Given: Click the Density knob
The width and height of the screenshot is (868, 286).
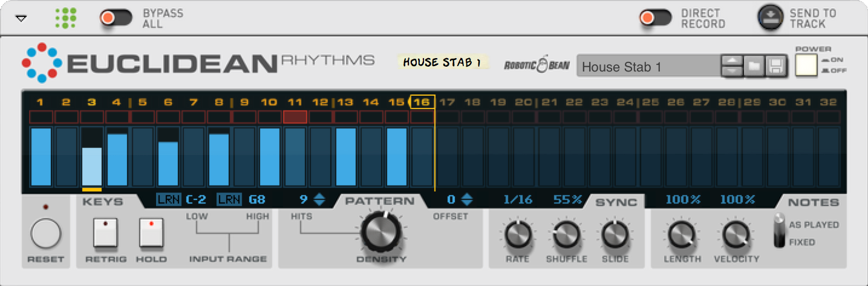Looking at the screenshot, I should pyautogui.click(x=381, y=233).
